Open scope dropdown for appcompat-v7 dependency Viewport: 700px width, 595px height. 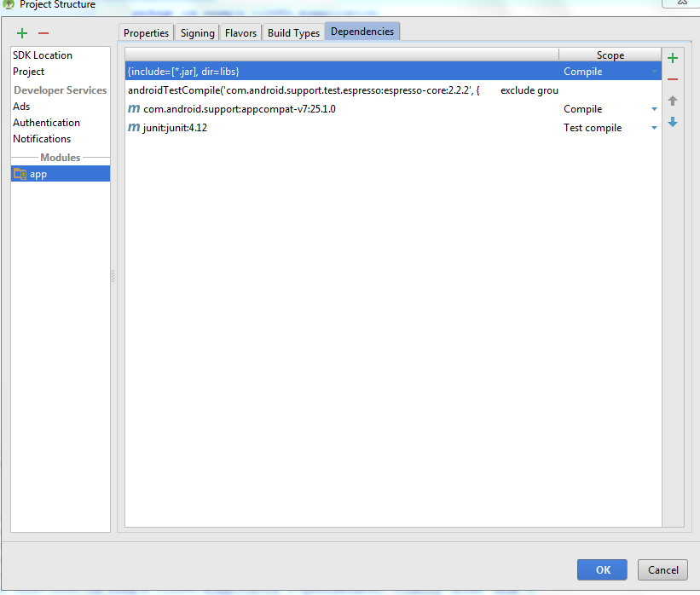point(654,109)
